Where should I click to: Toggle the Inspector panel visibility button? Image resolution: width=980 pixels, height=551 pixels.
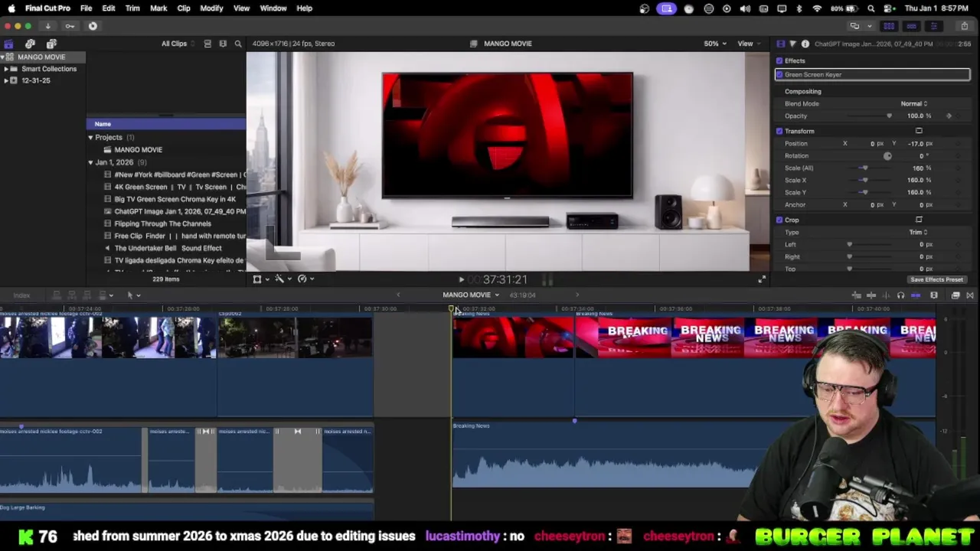pos(933,26)
